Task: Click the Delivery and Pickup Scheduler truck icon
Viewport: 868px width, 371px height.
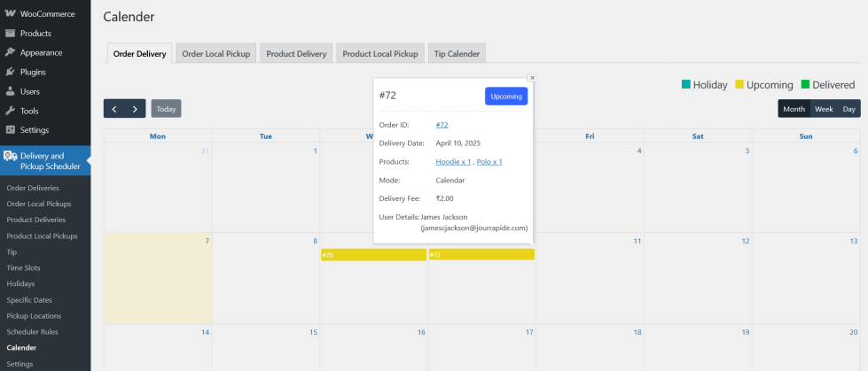Action: 11,156
